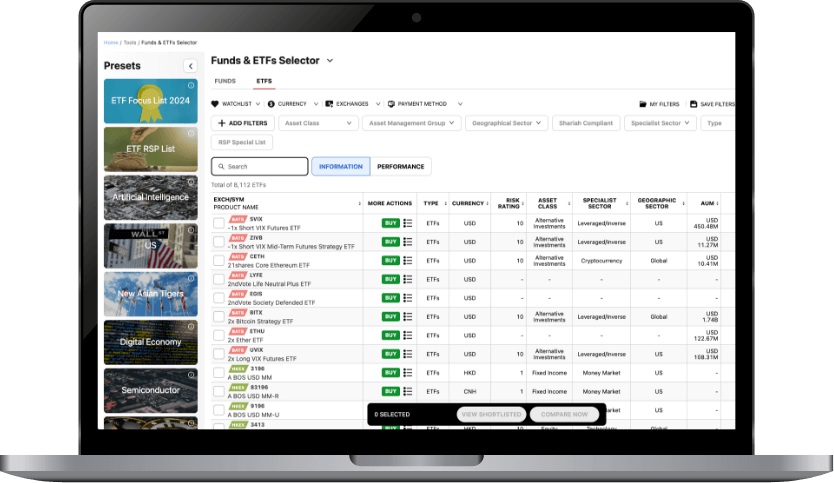Sort by the Type column arrow
834x483 pixels.
click(445, 203)
